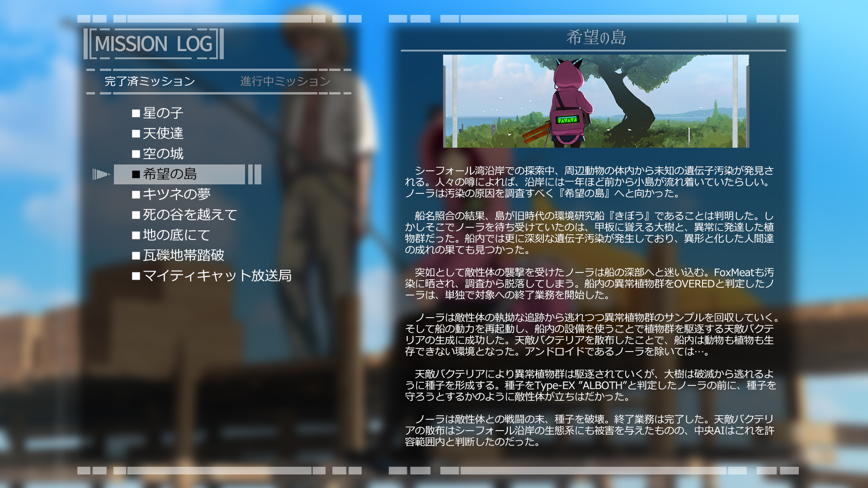Click the 希望の島 mission illustration
Viewport: 868px width, 488px height.
pyautogui.click(x=596, y=101)
